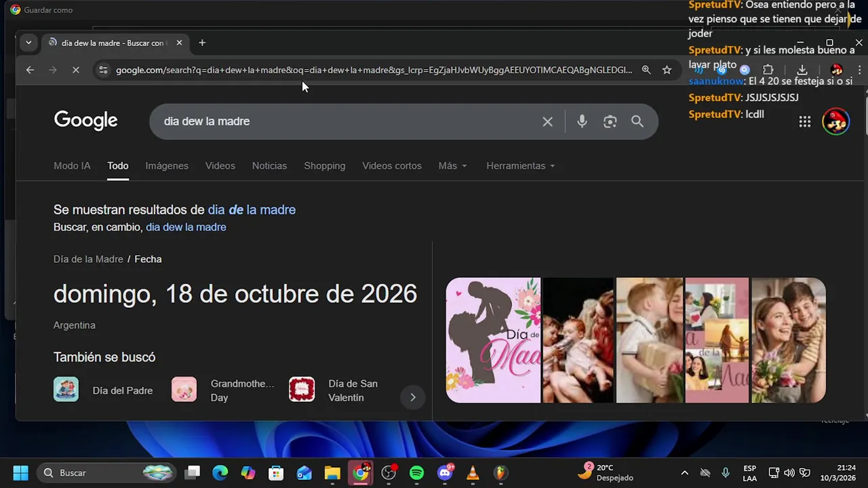Show more related searches with the arrow
This screenshot has width=868, height=488.
pyautogui.click(x=412, y=397)
